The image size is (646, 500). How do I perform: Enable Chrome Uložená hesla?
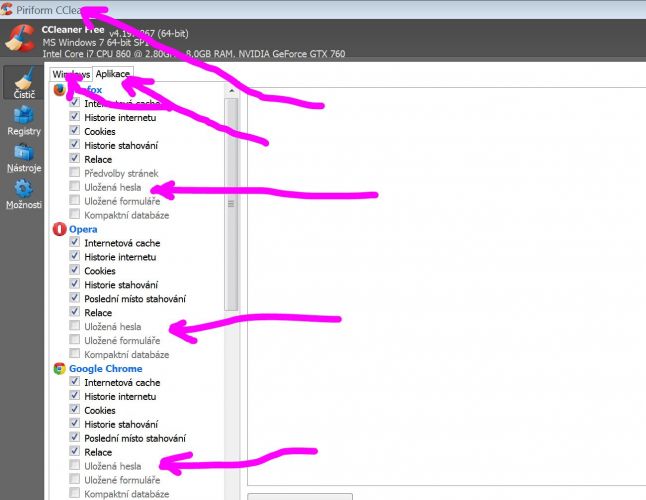75,465
